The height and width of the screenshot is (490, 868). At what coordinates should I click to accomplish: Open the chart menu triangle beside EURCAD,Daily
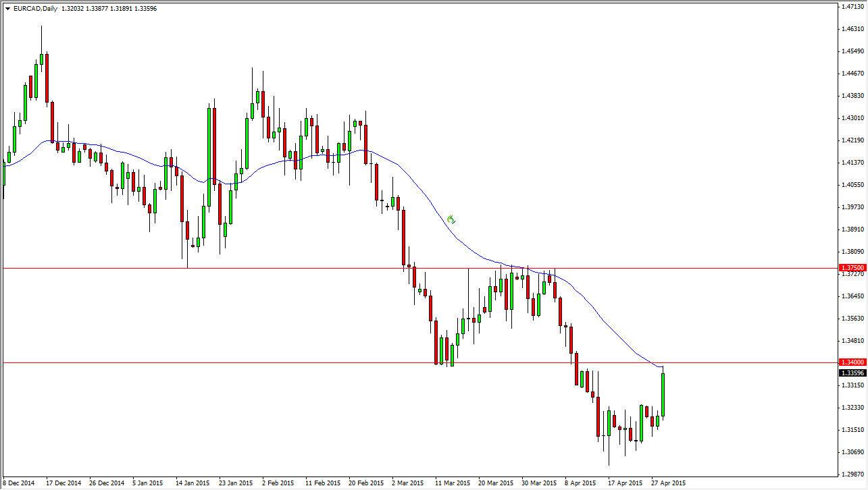7,9
